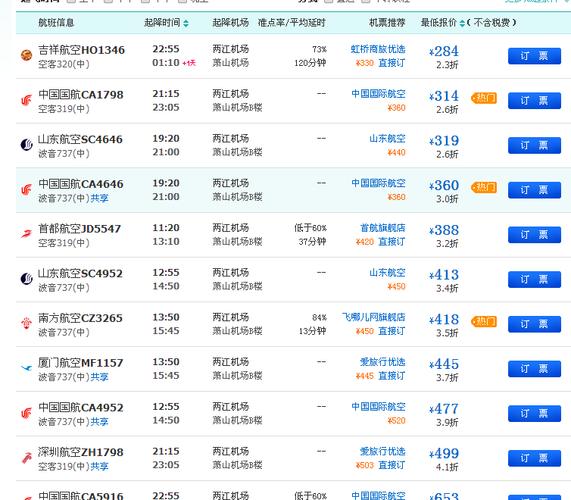Select flight name 首都航空JD5547

point(79,229)
